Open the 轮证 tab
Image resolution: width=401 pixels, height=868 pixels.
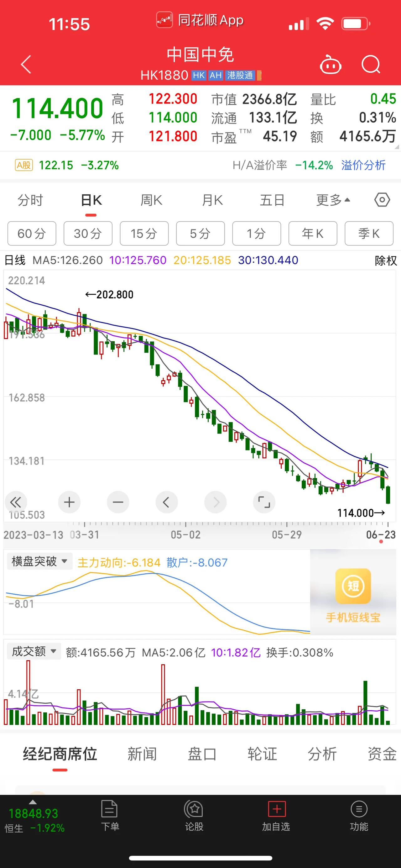[x=262, y=754]
